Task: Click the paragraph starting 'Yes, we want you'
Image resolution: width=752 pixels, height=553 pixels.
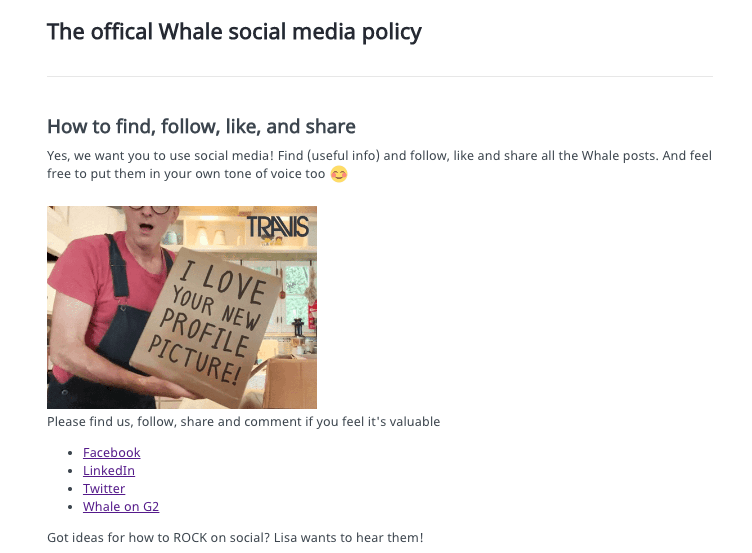Action: tap(379, 156)
